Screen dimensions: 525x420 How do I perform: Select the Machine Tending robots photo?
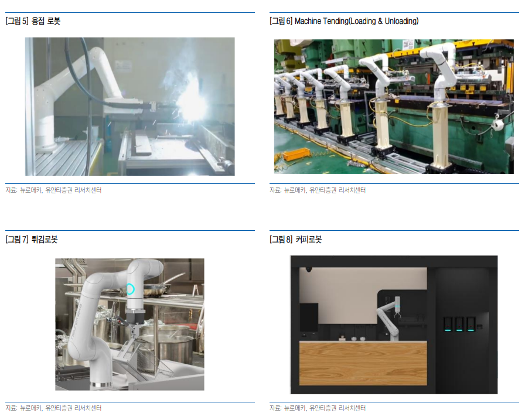(x=394, y=107)
